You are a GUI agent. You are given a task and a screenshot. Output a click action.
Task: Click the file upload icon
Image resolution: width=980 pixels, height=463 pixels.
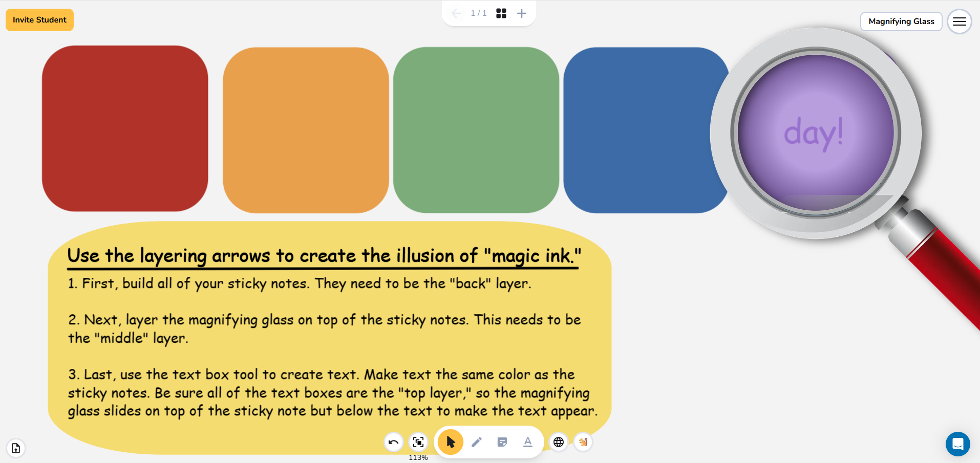pos(16,448)
